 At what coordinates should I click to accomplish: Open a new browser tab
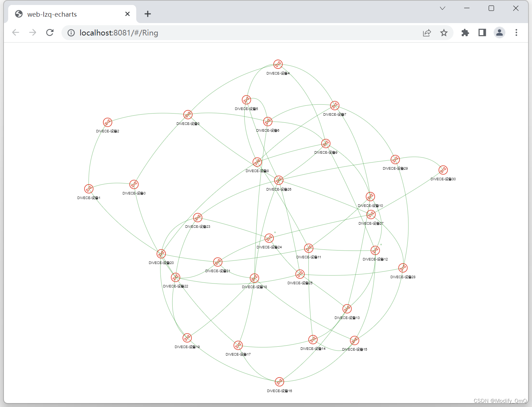tap(148, 14)
